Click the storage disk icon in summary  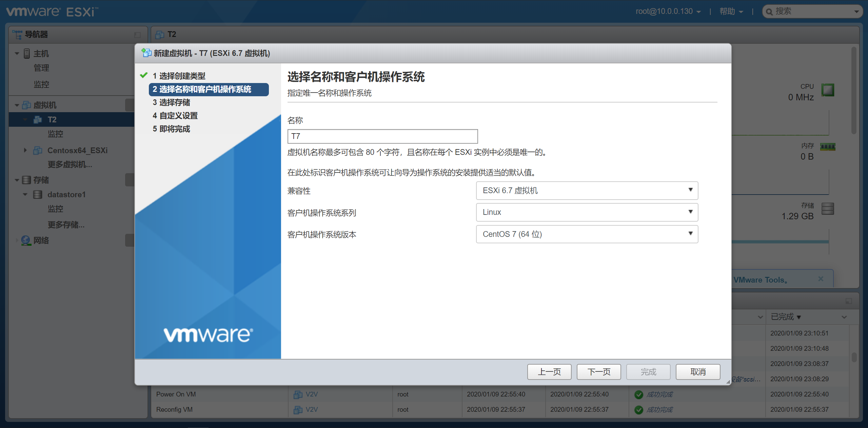click(x=828, y=208)
